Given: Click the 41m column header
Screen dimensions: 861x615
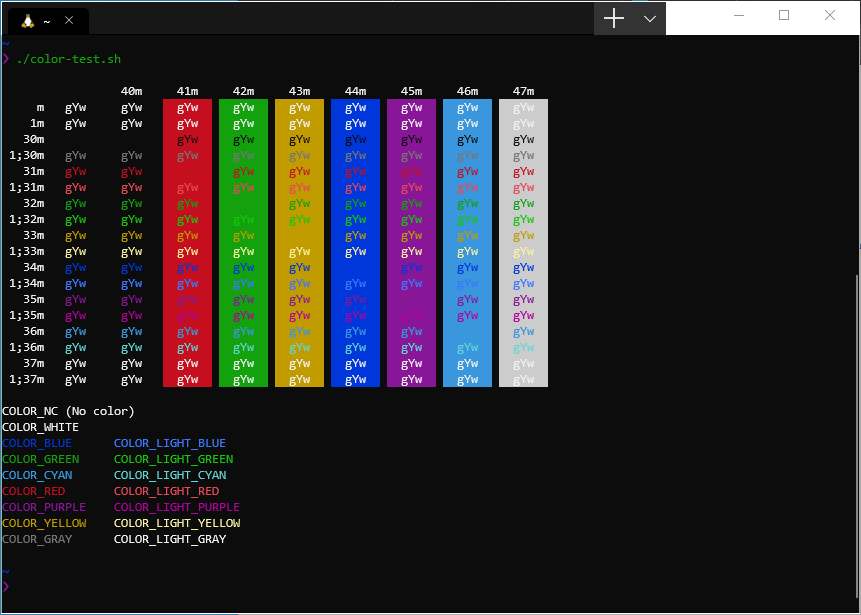Looking at the screenshot, I should point(187,91).
